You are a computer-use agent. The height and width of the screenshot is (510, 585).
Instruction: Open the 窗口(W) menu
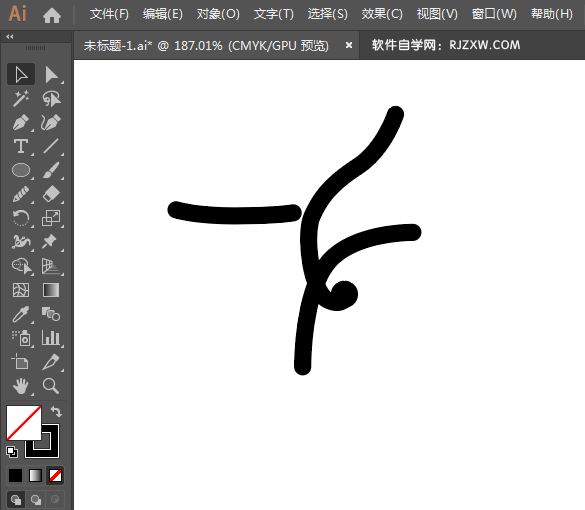[494, 14]
